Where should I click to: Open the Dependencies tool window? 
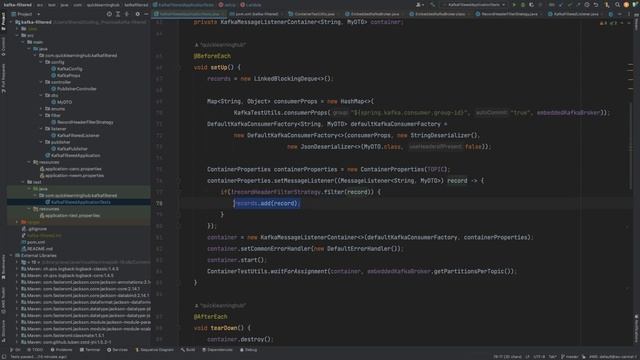pos(218,350)
